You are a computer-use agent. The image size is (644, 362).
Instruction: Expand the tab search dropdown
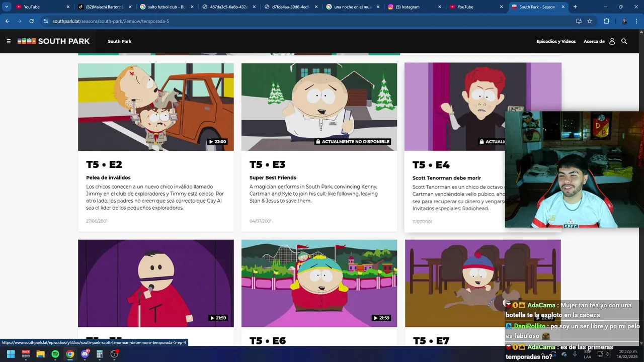pos(7,7)
